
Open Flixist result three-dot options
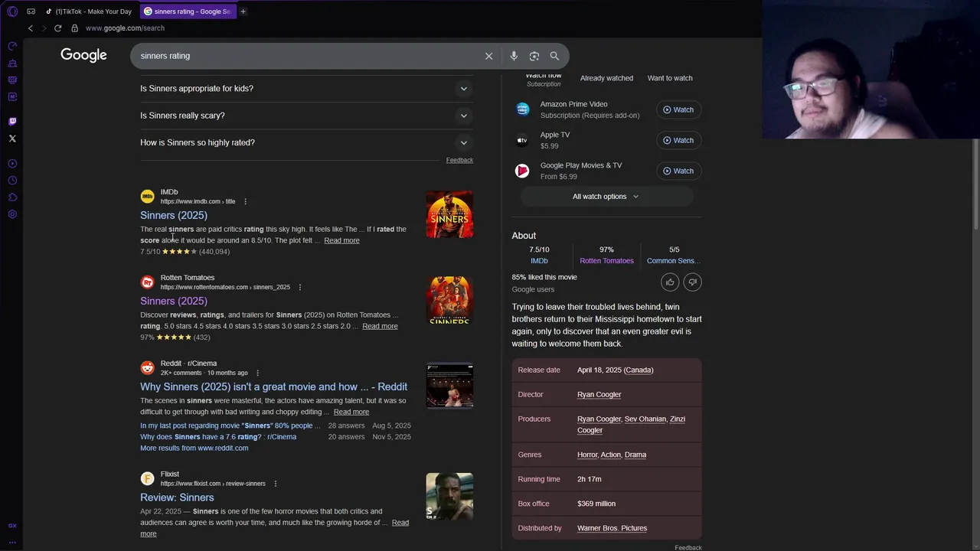[275, 484]
